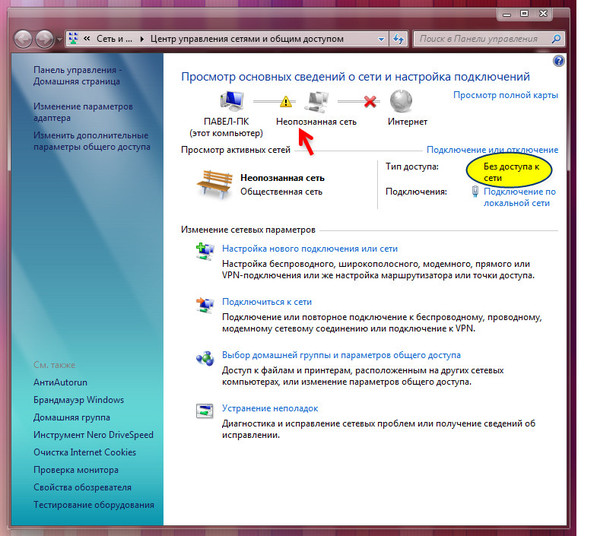Open 'Изменить дополнительные параметры общего доступа'
600x536 pixels.
91,141
